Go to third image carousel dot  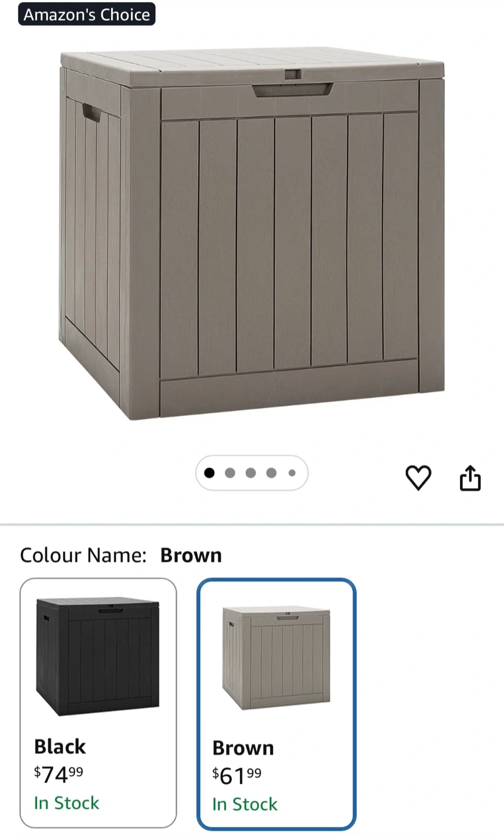pos(251,473)
